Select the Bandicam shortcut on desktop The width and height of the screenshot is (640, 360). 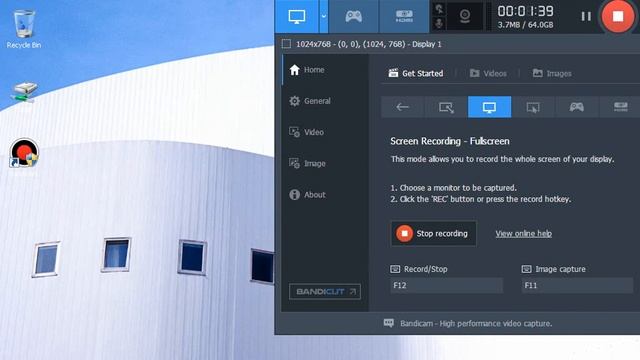[24, 153]
